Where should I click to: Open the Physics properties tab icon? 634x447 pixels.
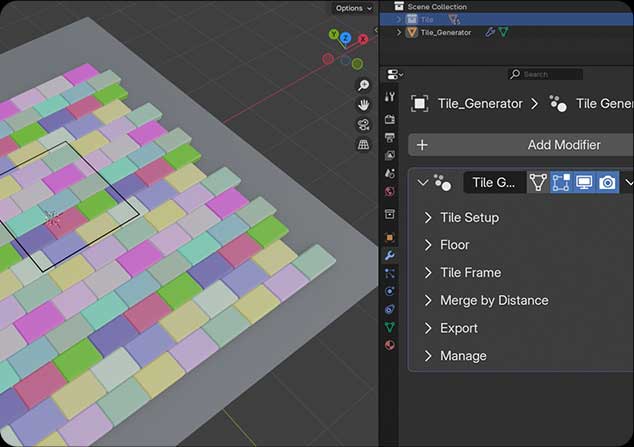(x=390, y=291)
